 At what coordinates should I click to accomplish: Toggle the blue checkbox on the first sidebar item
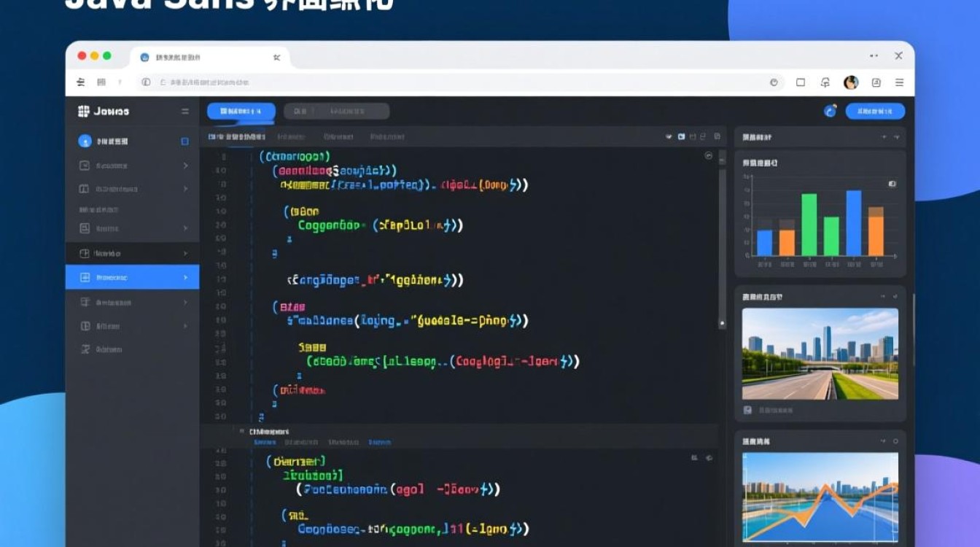[184, 141]
